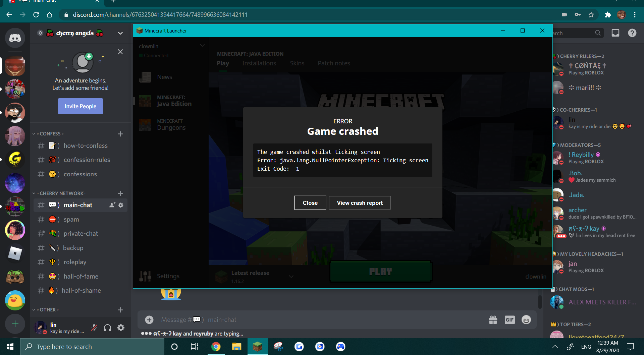Open user settings gear next to lin
644x355 pixels.
[121, 328]
